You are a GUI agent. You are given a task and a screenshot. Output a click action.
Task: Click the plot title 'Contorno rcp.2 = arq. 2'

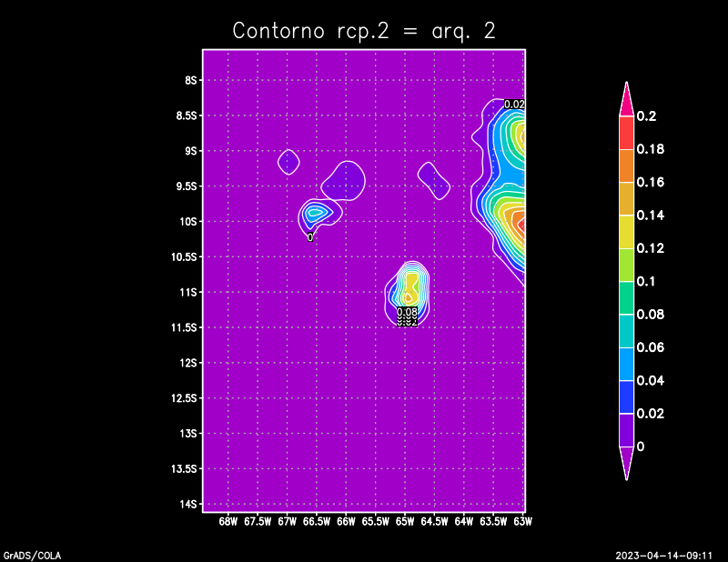pos(364,30)
